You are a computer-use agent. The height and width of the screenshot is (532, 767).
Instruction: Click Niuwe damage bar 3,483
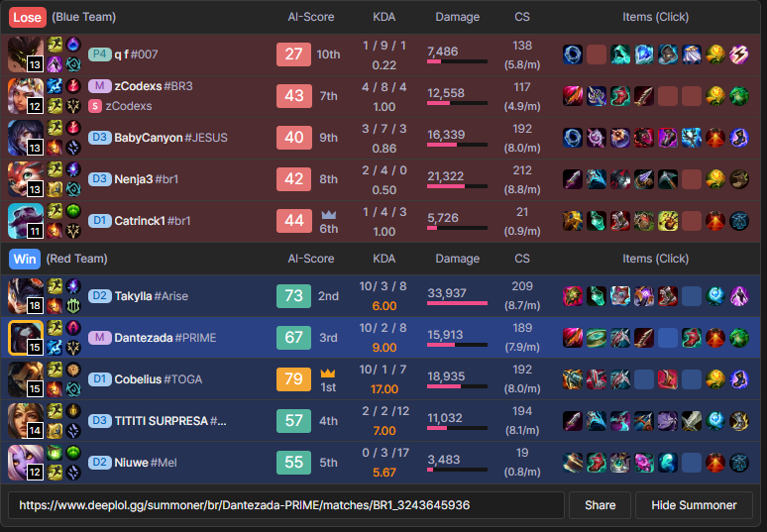457,470
